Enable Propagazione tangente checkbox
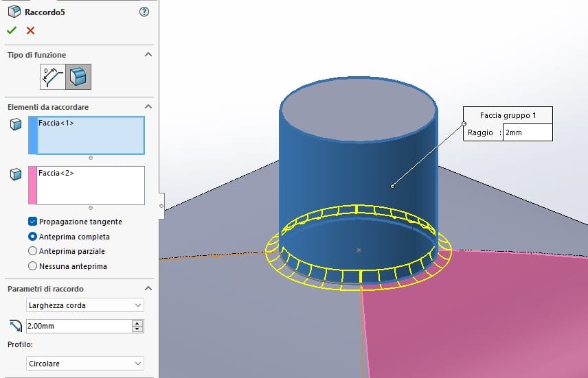 click(32, 222)
